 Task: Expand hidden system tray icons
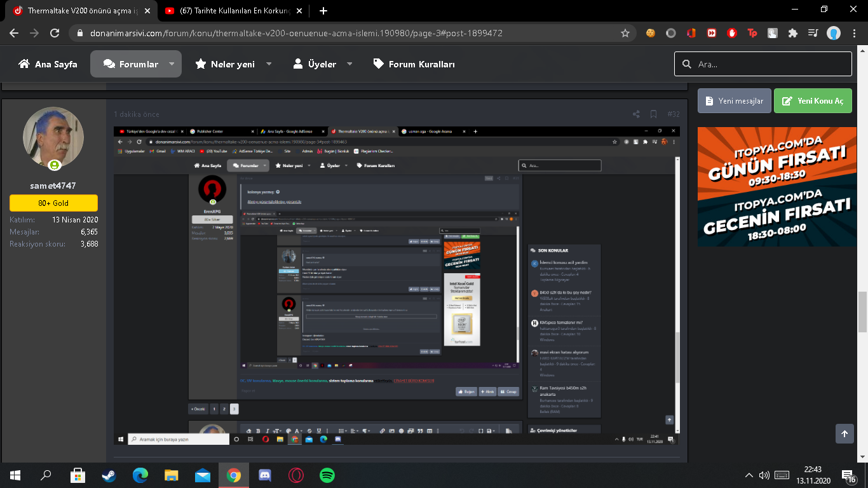pyautogui.click(x=749, y=475)
